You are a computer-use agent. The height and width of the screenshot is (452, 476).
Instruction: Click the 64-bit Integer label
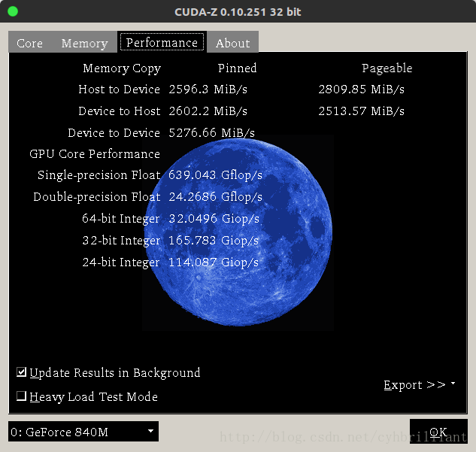(x=121, y=219)
